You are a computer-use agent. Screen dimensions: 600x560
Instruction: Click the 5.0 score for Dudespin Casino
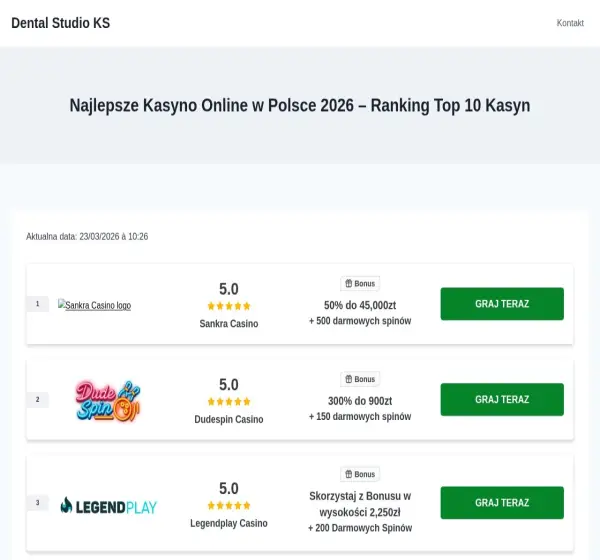pyautogui.click(x=229, y=385)
